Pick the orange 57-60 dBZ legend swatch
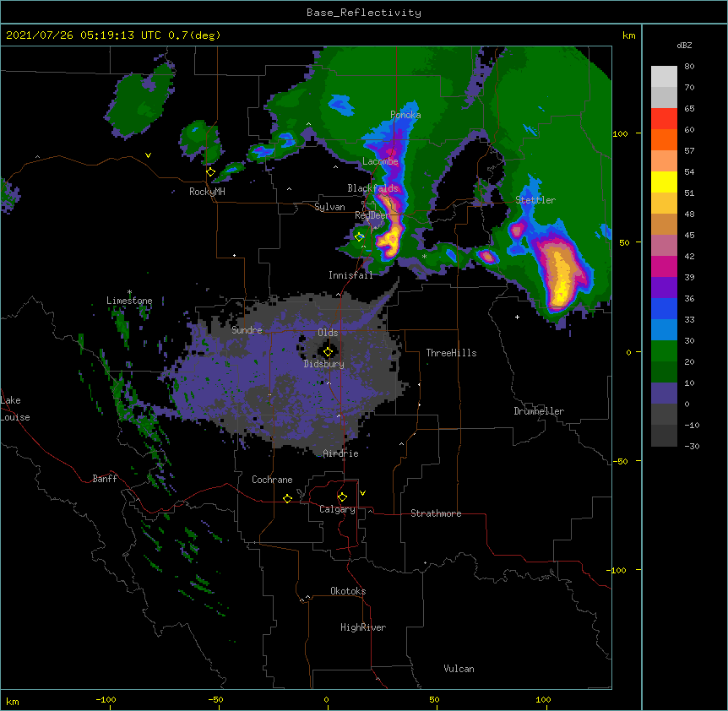 pos(664,139)
